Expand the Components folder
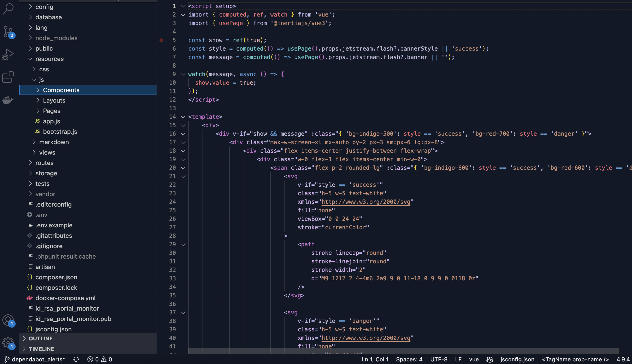632x364 pixels. 61,90
